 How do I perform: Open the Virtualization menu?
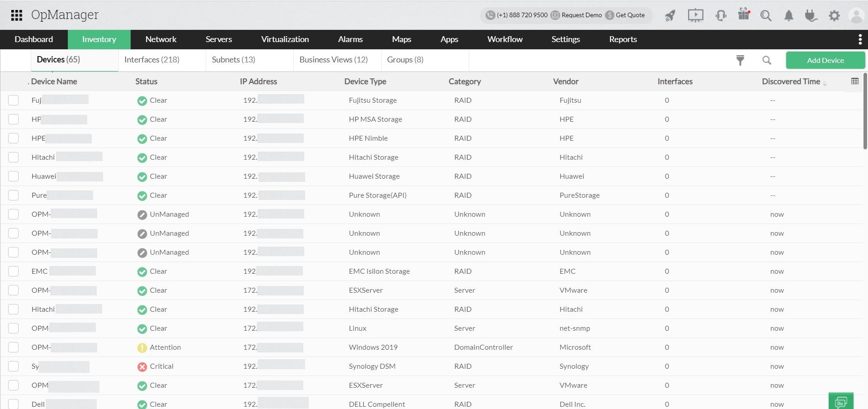[x=285, y=39]
